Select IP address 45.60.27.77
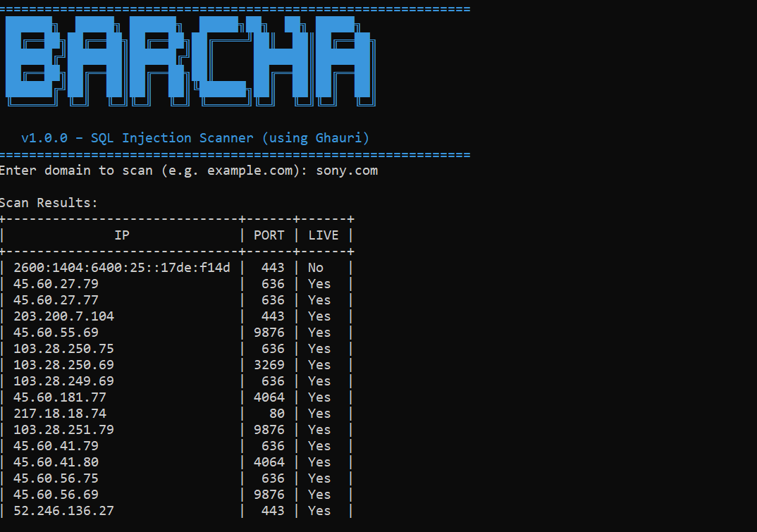 (x=56, y=300)
